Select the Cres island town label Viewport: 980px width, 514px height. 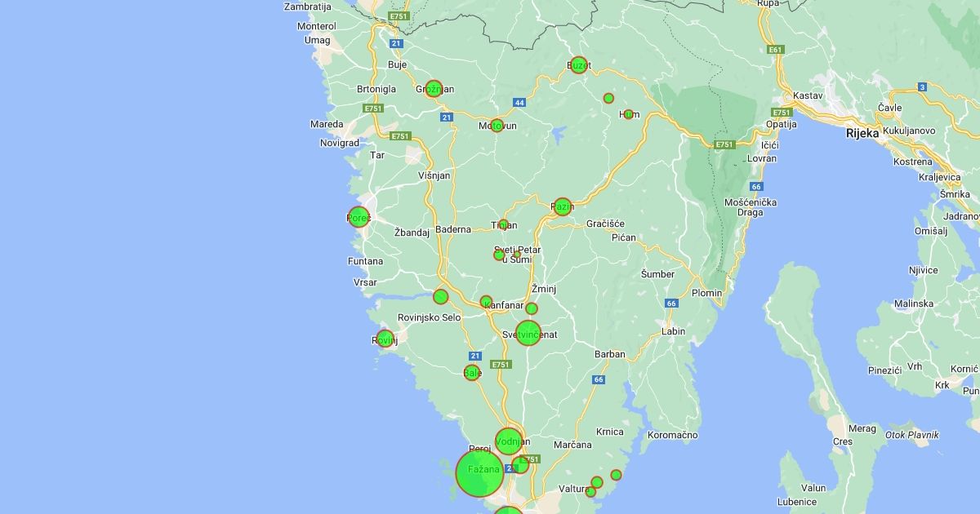tap(842, 441)
